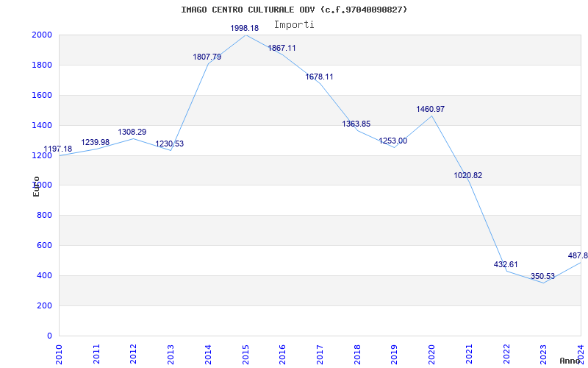588x368 pixels.
Task: Click the y-axis tick 800
Action: click(46, 216)
